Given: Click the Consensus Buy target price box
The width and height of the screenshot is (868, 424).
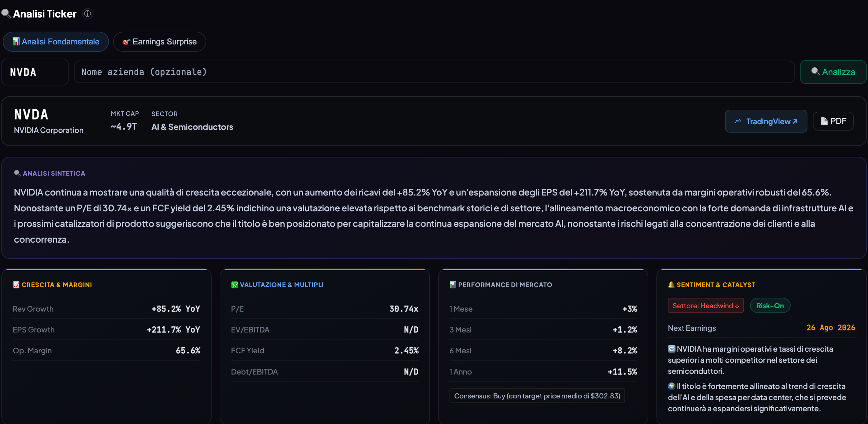Looking at the screenshot, I should (x=537, y=396).
